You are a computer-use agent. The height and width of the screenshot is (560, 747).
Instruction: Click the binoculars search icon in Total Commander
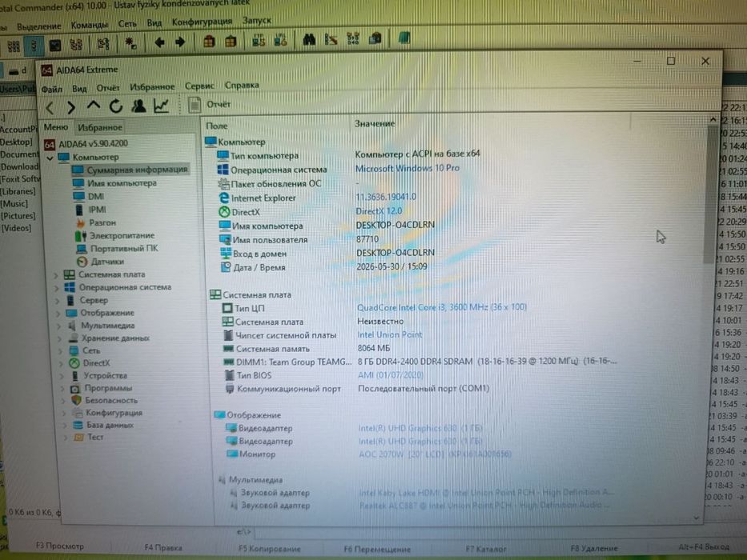(309, 40)
